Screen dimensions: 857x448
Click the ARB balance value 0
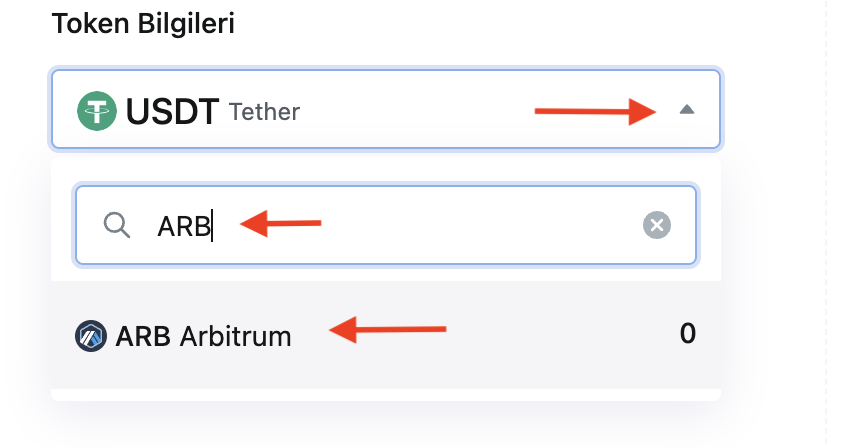(x=688, y=333)
